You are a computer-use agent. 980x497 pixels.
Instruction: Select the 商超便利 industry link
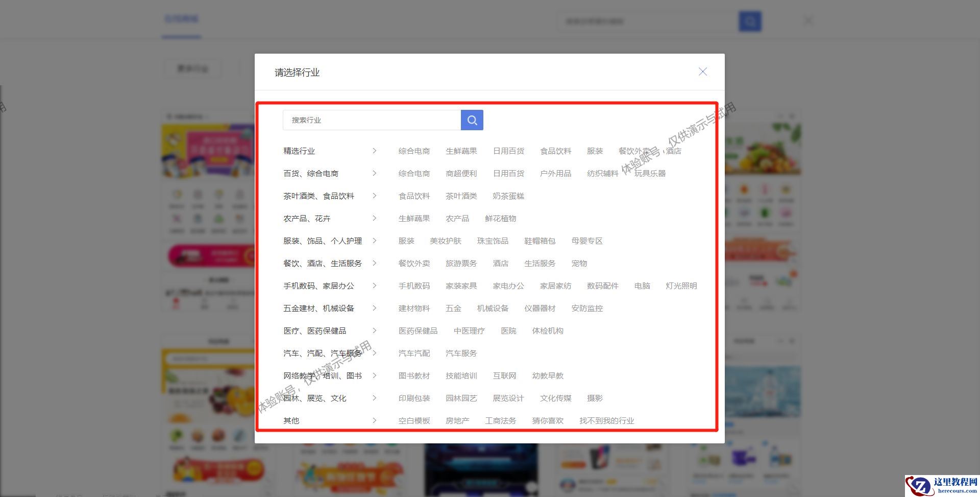(x=461, y=174)
